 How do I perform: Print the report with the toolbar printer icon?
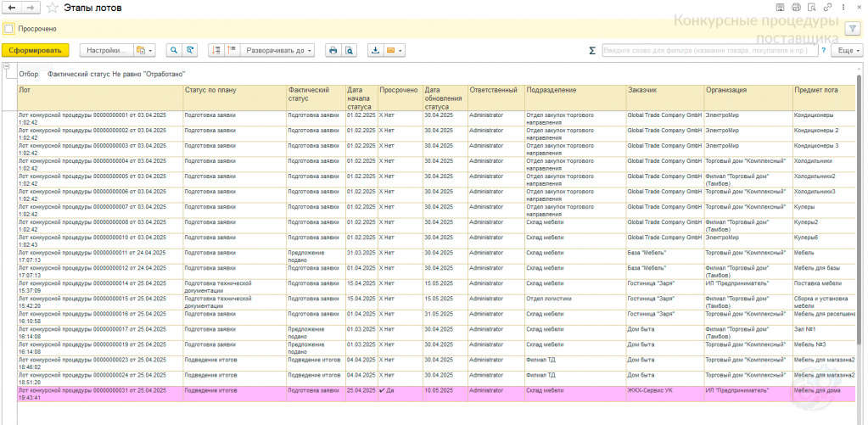click(333, 50)
